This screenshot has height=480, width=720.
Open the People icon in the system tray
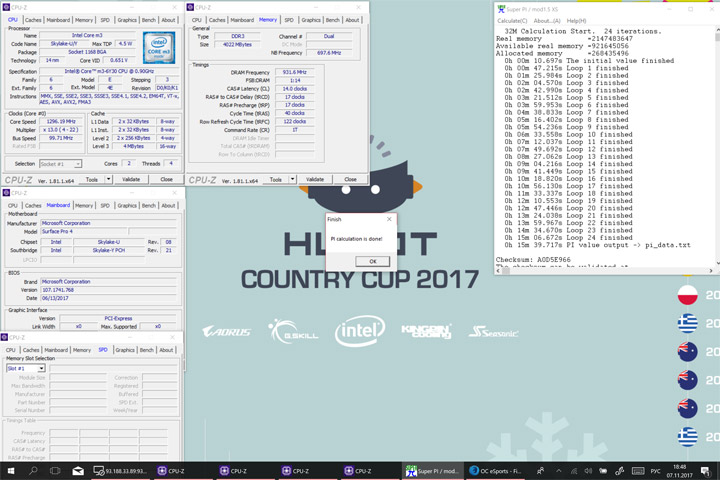(540, 471)
